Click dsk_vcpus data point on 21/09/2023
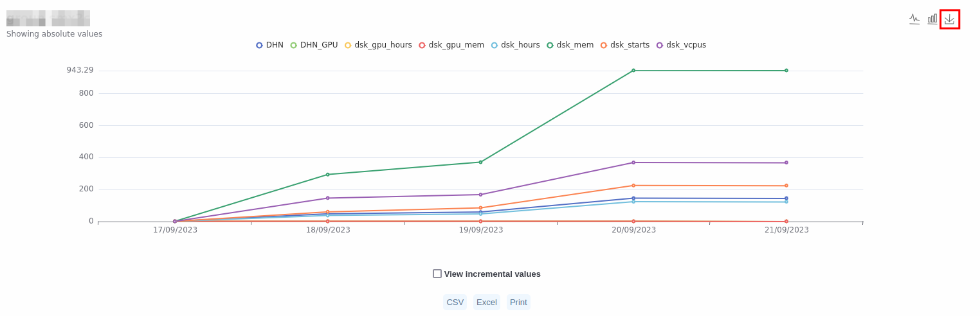This screenshot has height=316, width=980. [x=786, y=162]
